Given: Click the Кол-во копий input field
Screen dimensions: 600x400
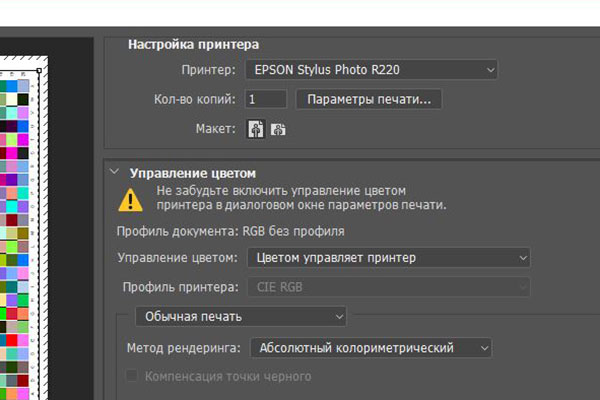Looking at the screenshot, I should (x=266, y=100).
